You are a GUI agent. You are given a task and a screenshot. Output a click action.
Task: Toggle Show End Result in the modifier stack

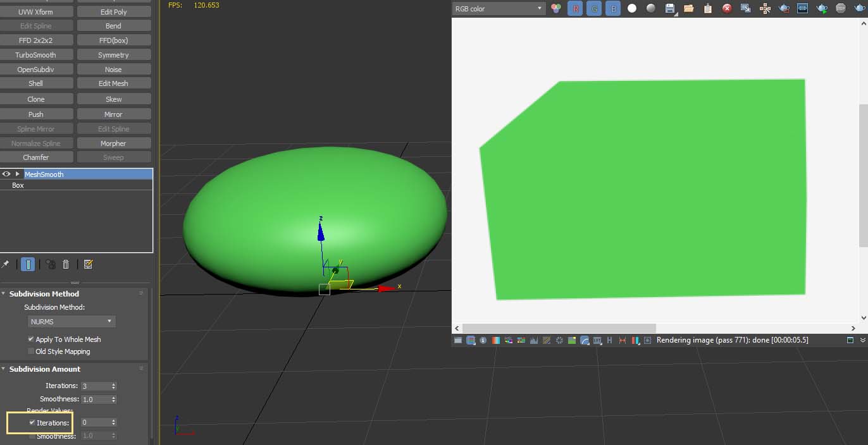pyautogui.click(x=28, y=264)
